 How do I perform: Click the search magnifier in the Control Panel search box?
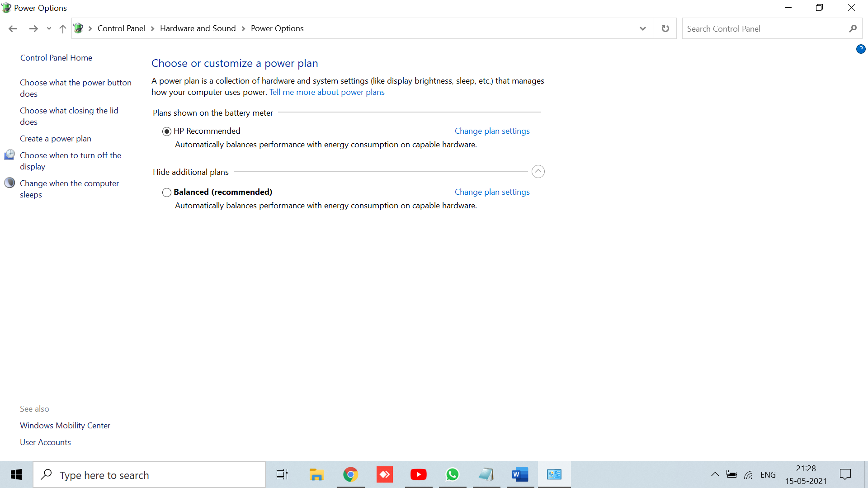click(x=853, y=28)
